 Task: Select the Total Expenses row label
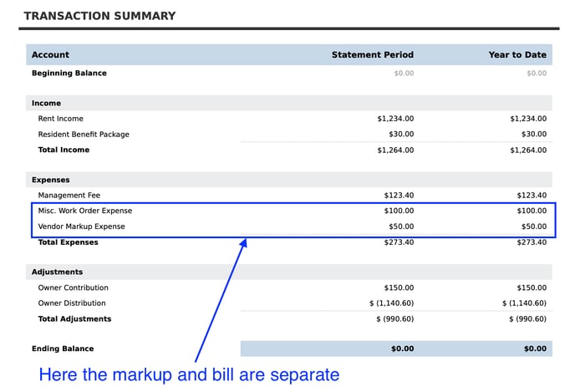tap(68, 242)
